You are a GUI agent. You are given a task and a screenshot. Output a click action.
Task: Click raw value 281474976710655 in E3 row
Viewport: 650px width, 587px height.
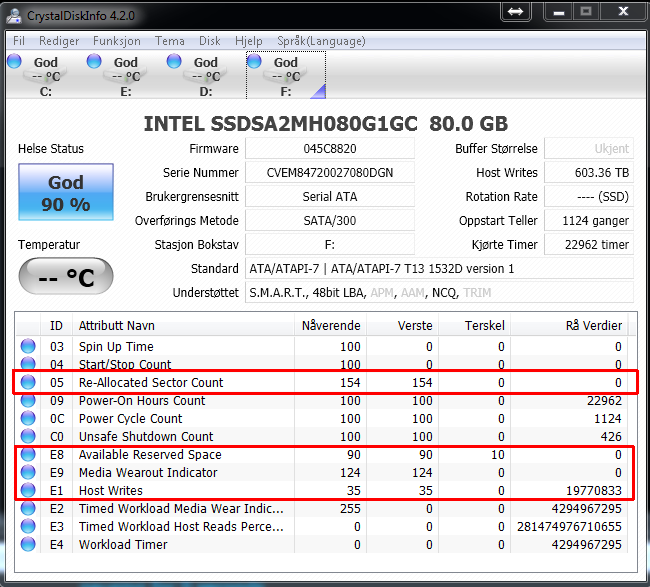pyautogui.click(x=569, y=526)
